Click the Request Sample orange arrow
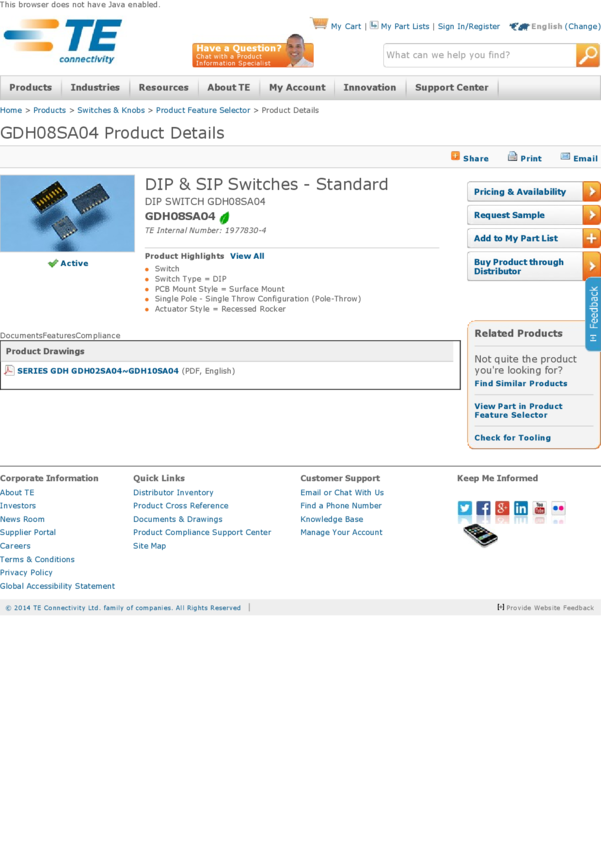Viewport: 601px width, 850px height. coord(591,215)
